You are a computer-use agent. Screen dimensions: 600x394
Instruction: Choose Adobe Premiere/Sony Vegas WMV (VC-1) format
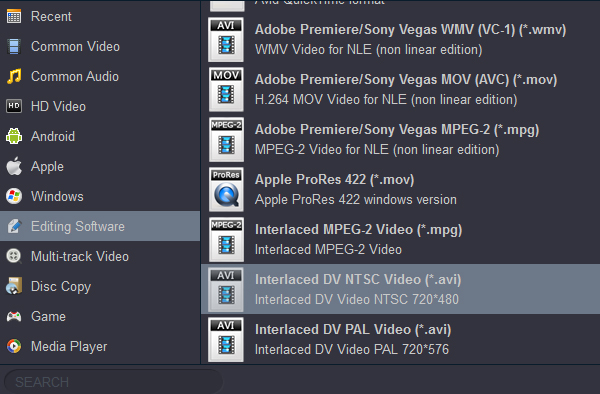pos(400,39)
